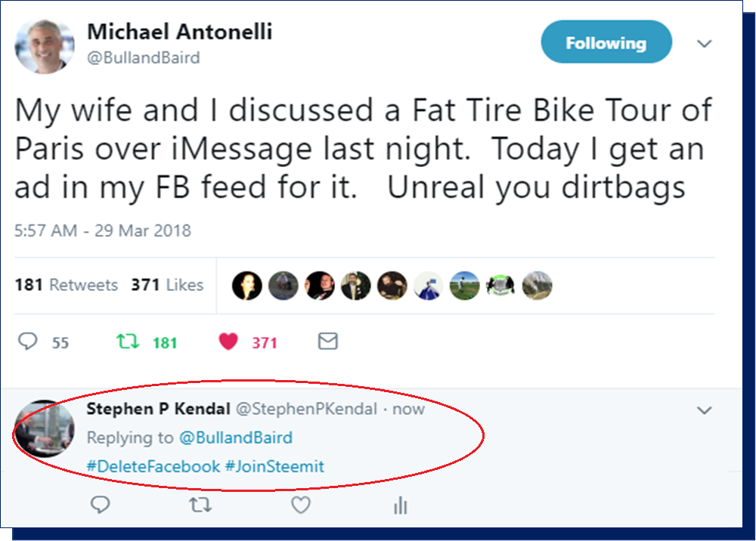This screenshot has height=541, width=756.
Task: Open Stephen P Kendal's avatar
Action: tap(45, 428)
